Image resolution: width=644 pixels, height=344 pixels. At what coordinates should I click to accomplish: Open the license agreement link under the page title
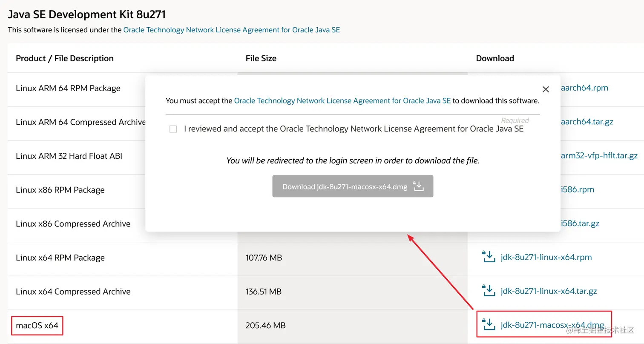click(x=232, y=30)
